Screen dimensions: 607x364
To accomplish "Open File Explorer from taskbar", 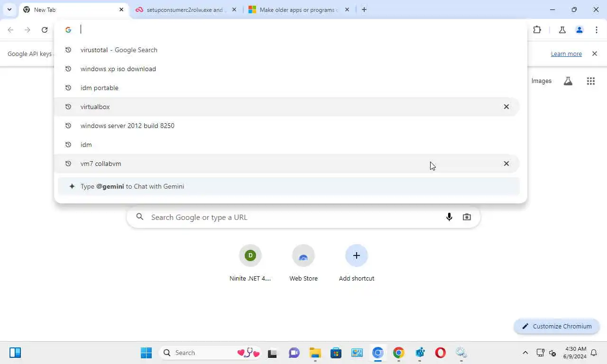I will pos(315,353).
